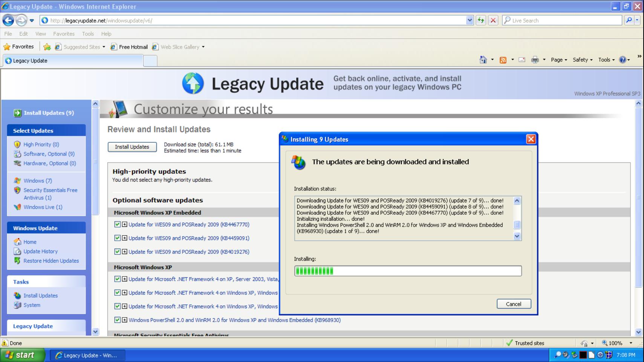Expand details for KB4459091 update
This screenshot has width=644, height=362.
point(124,238)
